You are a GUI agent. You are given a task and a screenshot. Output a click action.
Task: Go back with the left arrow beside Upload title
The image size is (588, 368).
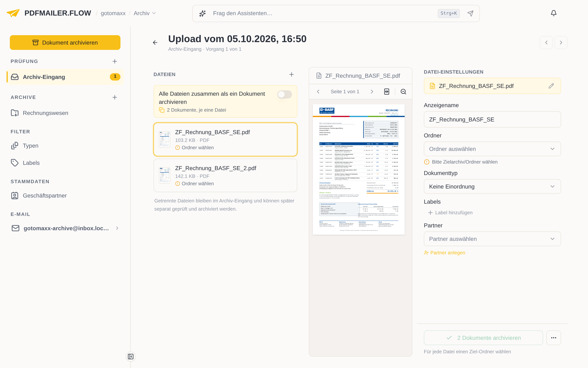[155, 43]
